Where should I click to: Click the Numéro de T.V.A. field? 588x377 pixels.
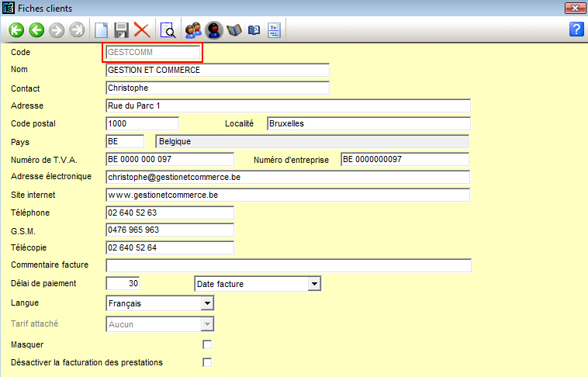tap(170, 160)
